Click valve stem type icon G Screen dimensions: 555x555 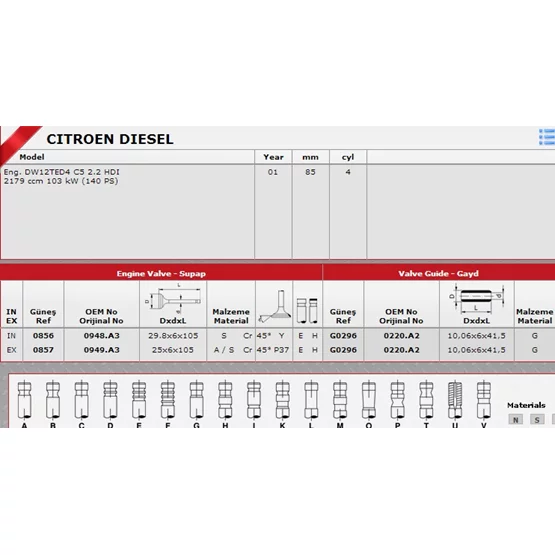pos(196,400)
